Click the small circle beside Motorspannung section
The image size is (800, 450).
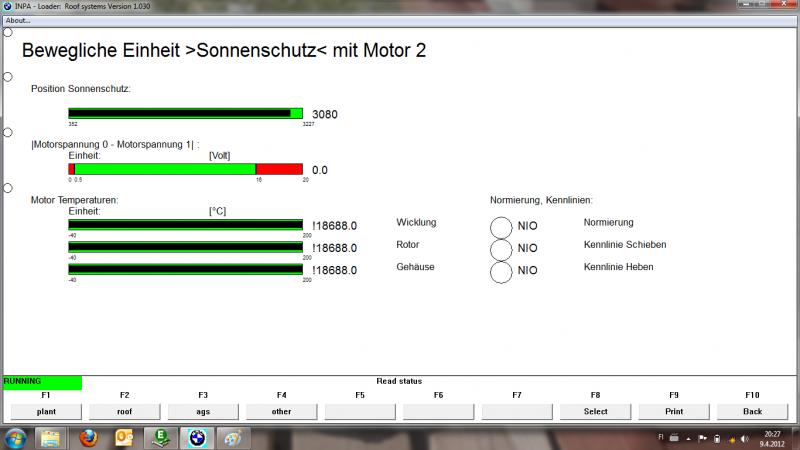pos(8,133)
